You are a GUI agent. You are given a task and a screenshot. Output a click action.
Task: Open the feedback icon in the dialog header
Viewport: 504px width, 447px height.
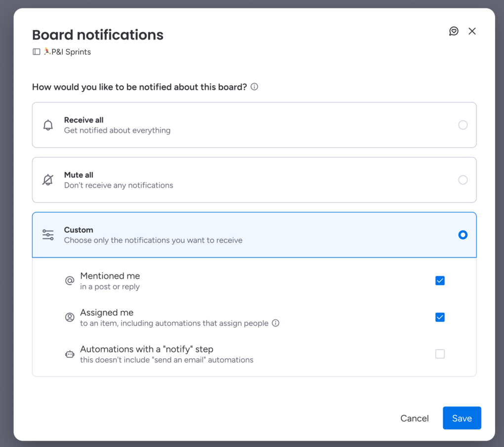coord(454,31)
